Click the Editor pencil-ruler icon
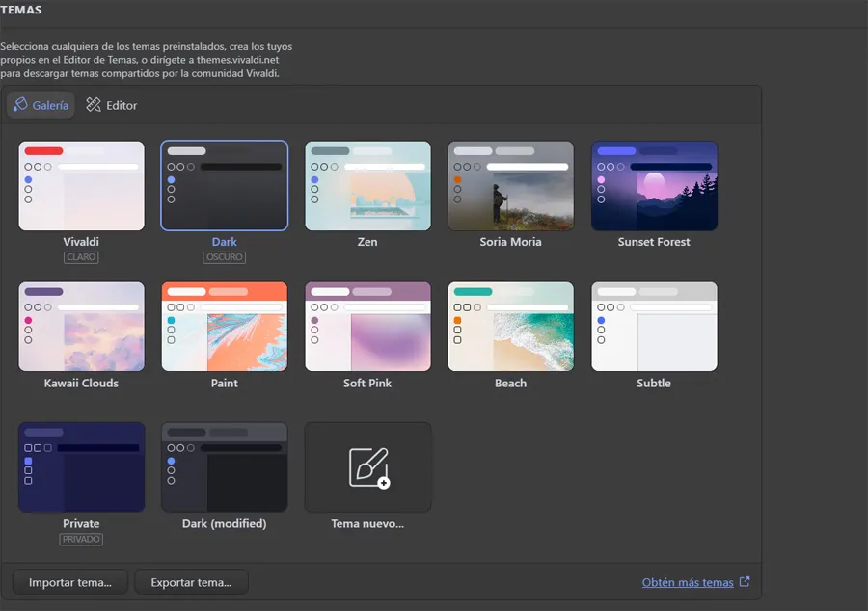This screenshot has width=868, height=611. coord(94,104)
